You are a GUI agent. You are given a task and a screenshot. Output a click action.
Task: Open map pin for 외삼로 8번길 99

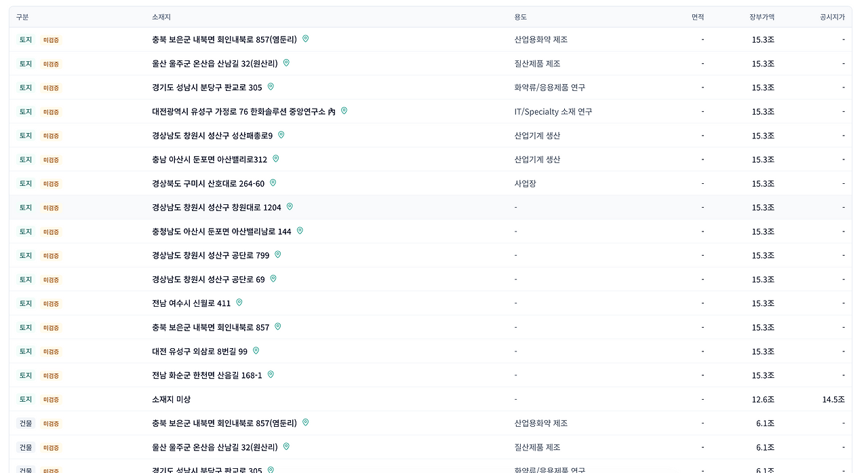256,351
